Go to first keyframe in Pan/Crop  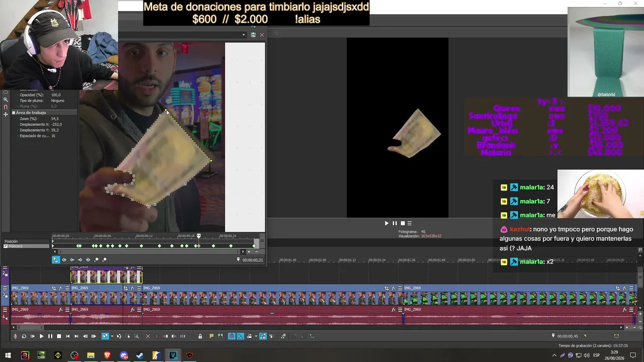64,260
